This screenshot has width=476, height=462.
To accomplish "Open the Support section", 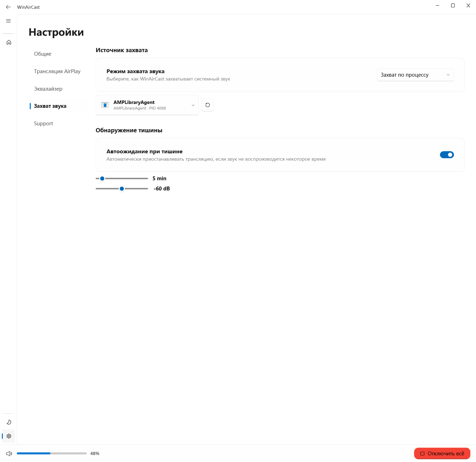I will (x=43, y=124).
